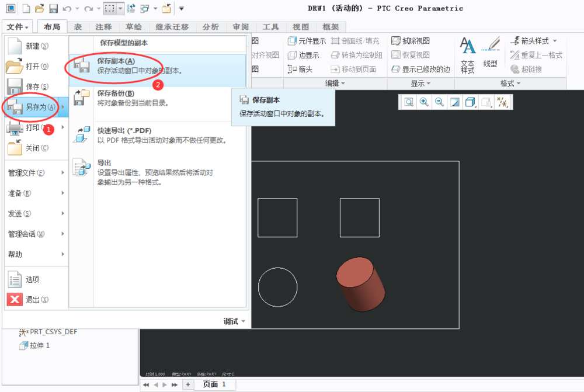The height and width of the screenshot is (392, 584).
Task: Click the Zoom out magnifier icon
Action: 440,102
